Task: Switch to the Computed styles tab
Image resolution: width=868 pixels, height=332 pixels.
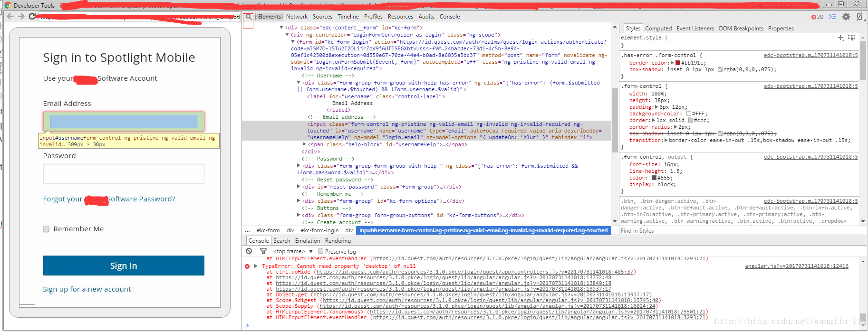Action: click(x=658, y=28)
